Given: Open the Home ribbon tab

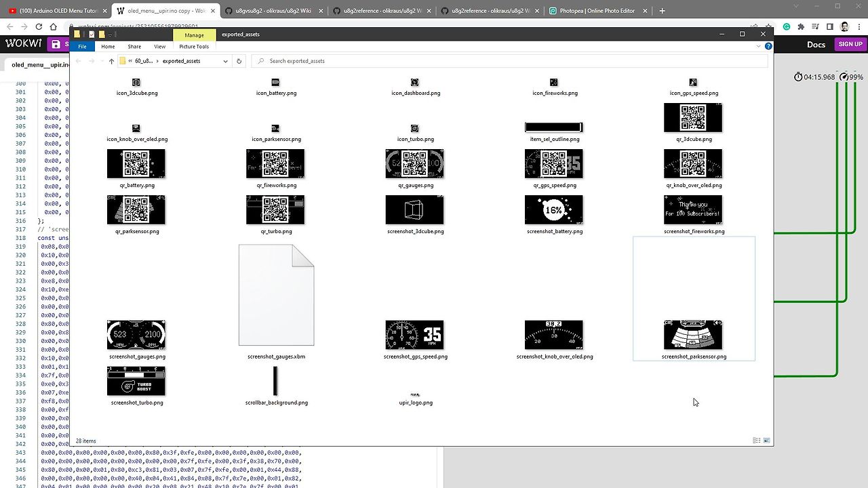Looking at the screenshot, I should point(108,47).
